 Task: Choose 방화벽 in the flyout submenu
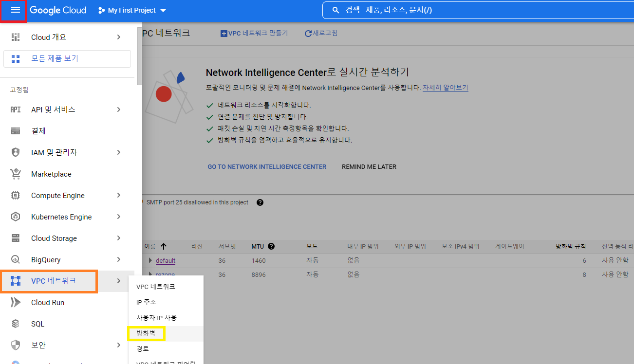point(166,333)
